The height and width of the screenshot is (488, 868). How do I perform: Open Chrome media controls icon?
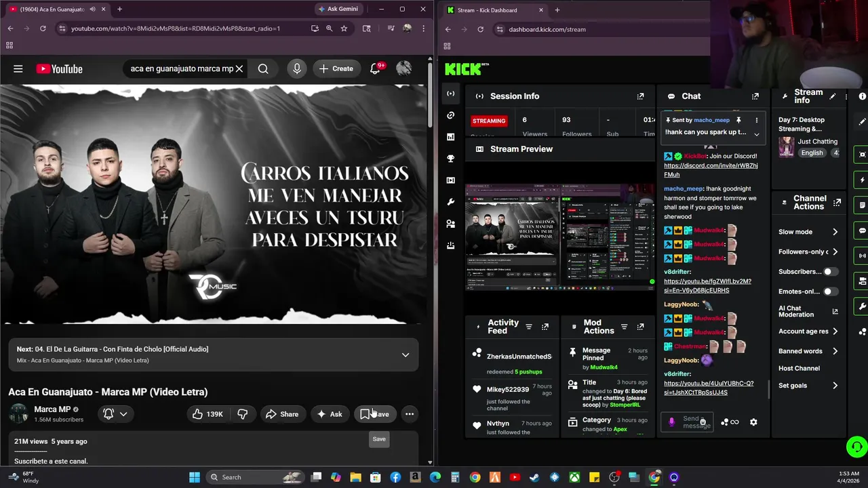point(391,28)
